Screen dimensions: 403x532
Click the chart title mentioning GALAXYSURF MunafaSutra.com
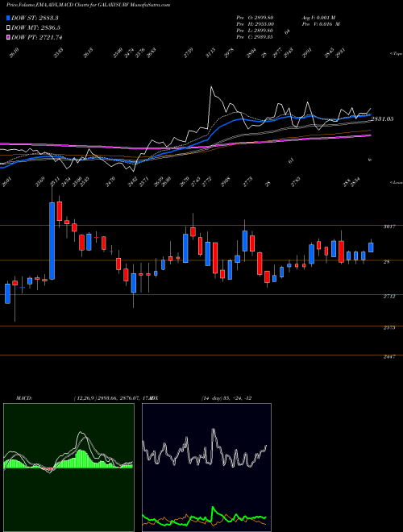click(x=88, y=6)
